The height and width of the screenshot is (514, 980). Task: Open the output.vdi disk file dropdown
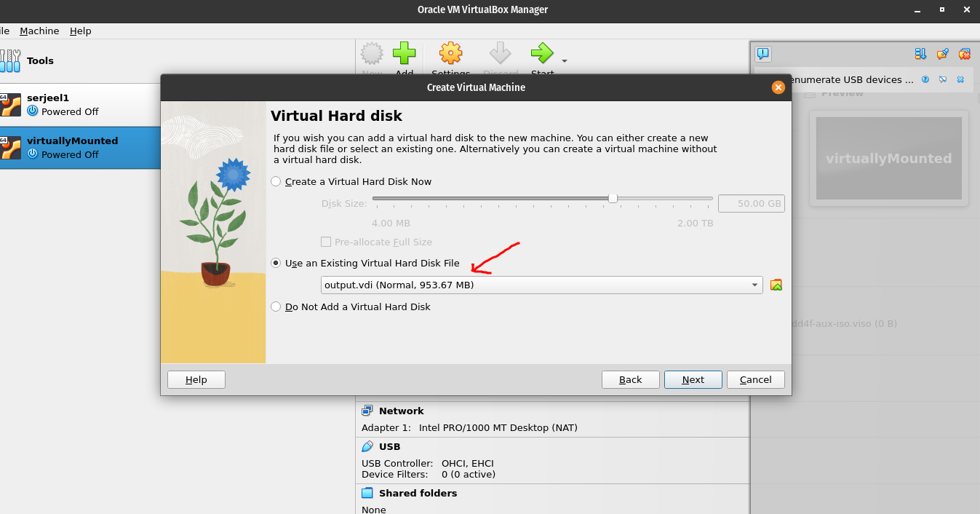coord(542,285)
